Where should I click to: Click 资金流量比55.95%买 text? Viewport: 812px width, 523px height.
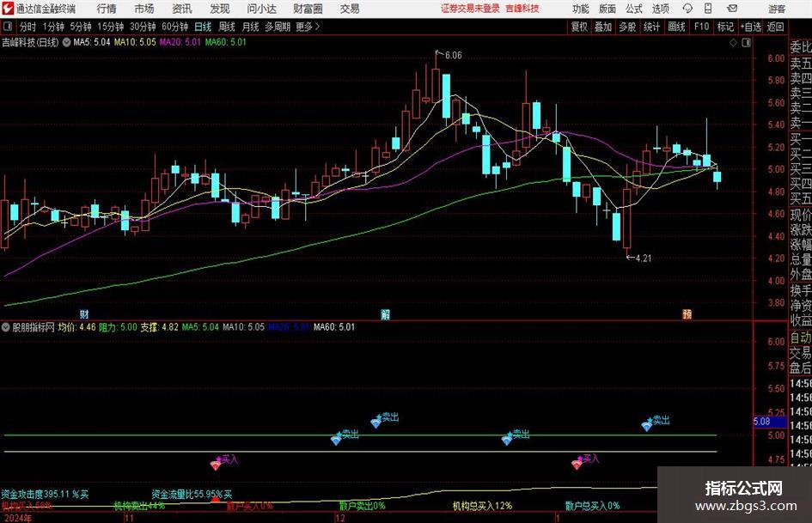[192, 495]
